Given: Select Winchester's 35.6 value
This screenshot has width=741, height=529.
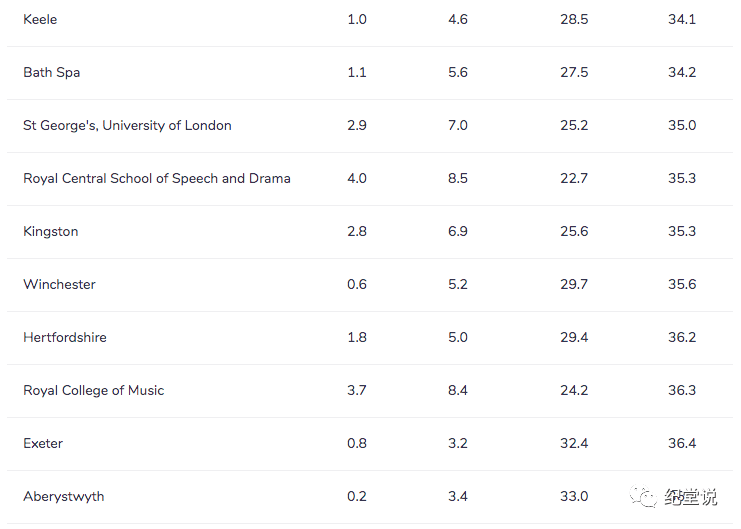Looking at the screenshot, I should (x=682, y=284).
